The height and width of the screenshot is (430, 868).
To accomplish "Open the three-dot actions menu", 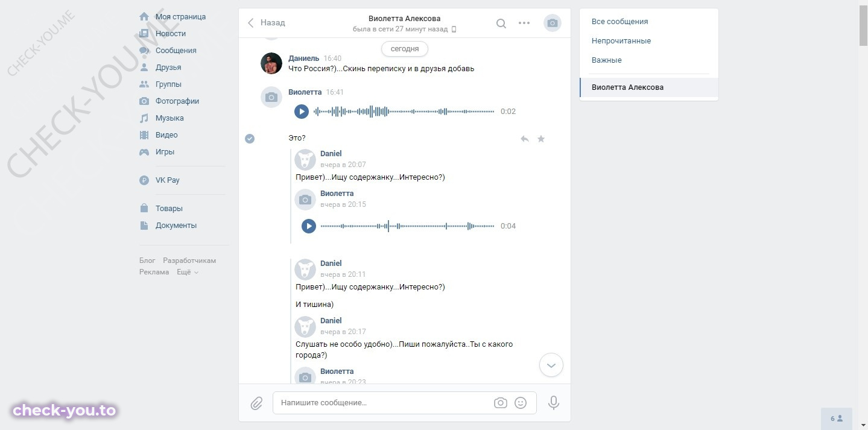I will pos(524,24).
